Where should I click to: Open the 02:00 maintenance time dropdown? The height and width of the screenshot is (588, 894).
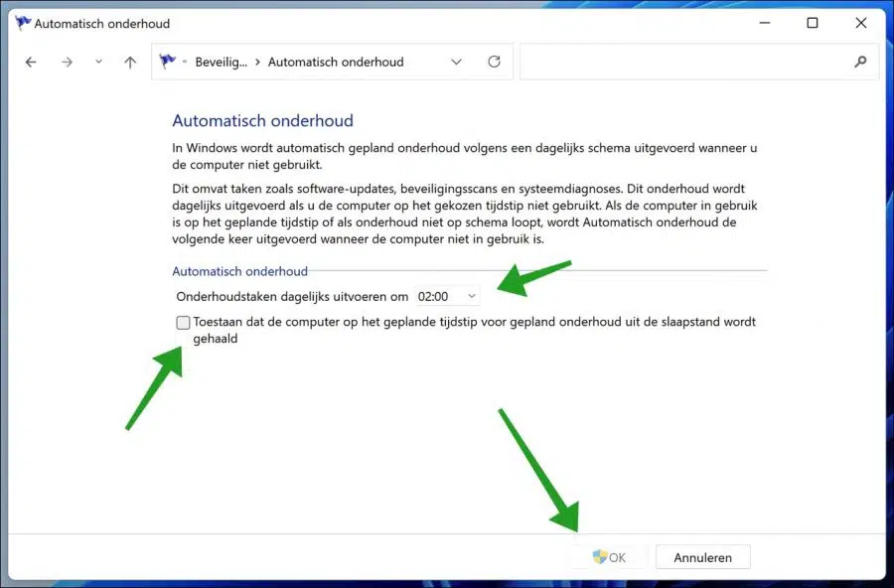tap(447, 297)
